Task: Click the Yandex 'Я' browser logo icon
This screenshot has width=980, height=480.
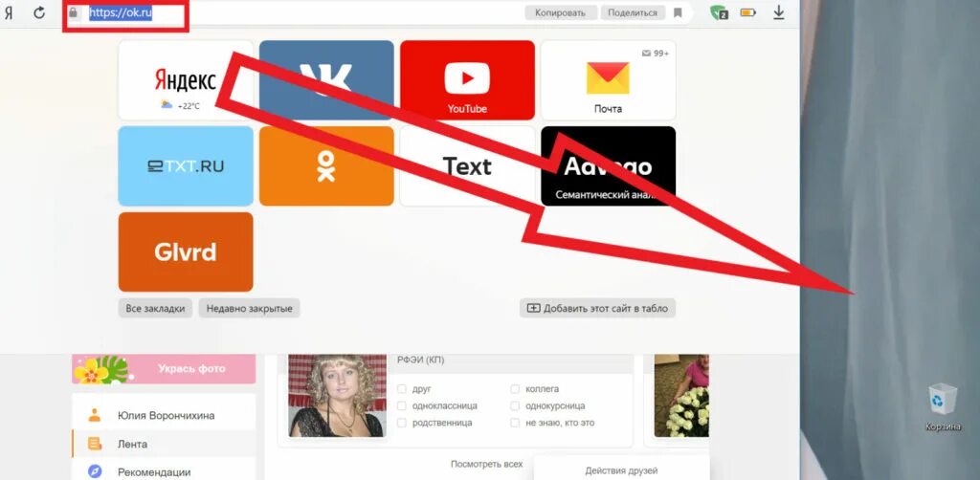Action: pos(8,12)
